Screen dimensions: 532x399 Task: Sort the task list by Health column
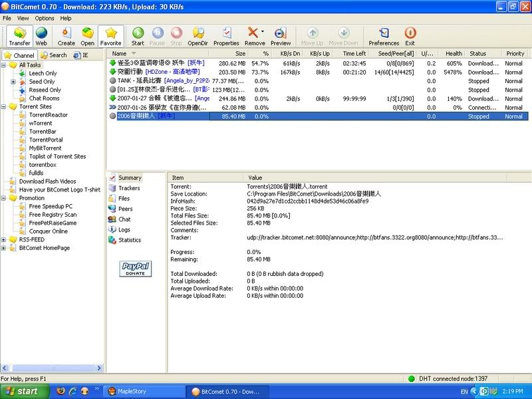coord(454,53)
